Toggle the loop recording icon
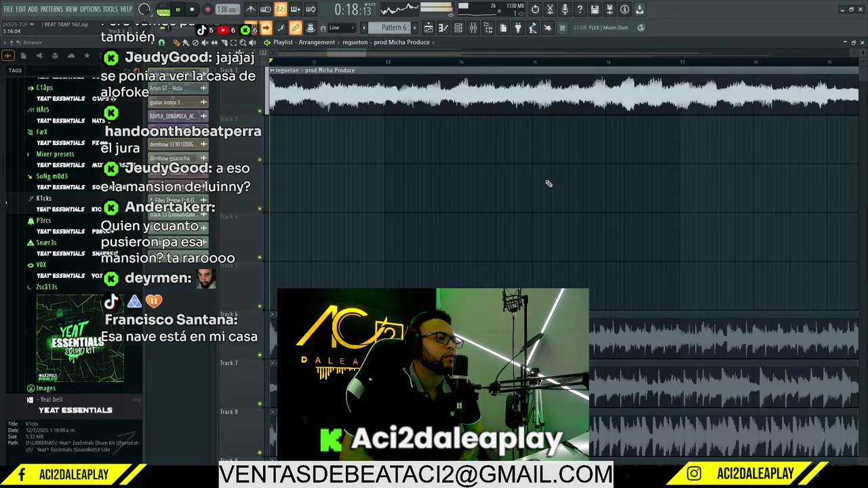This screenshot has width=868, height=488. pos(311,9)
